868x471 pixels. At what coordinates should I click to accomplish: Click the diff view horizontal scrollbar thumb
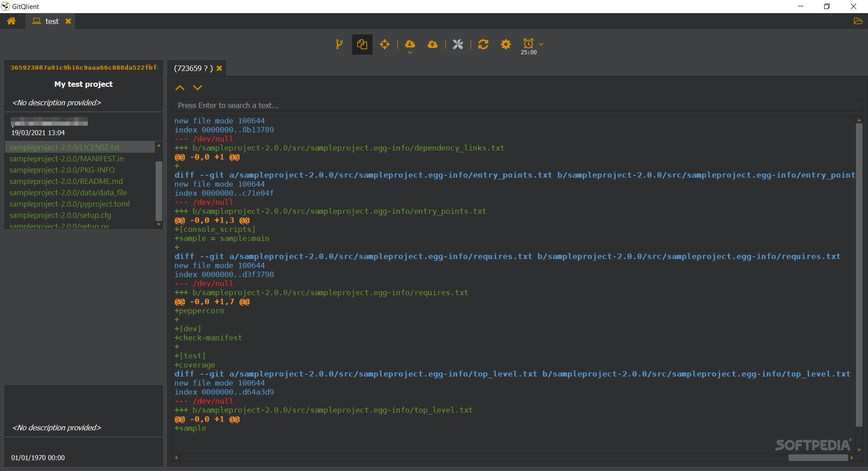818,458
